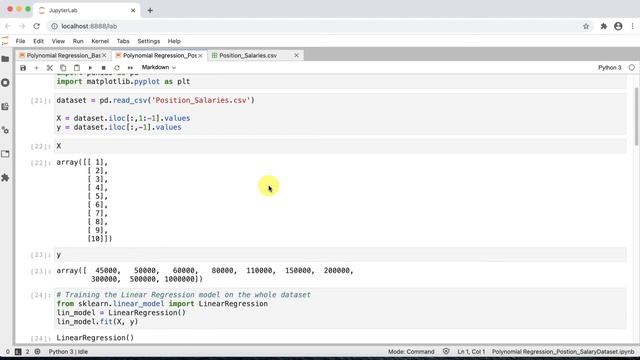Open the browser profile avatar icon
The height and width of the screenshot is (360, 640).
[x=618, y=26]
